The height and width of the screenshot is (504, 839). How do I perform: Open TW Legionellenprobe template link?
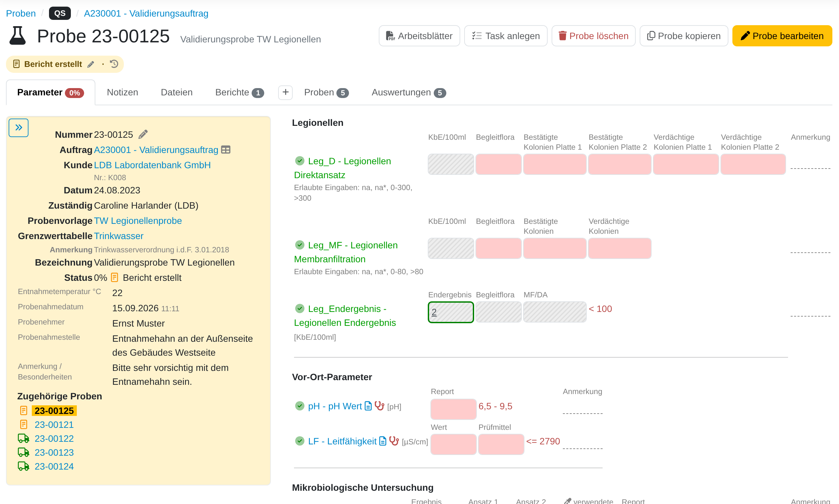pyautogui.click(x=138, y=221)
